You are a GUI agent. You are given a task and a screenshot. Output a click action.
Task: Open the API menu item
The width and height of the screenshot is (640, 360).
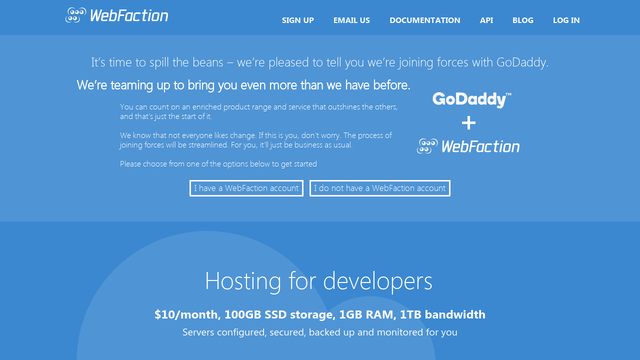pos(486,20)
